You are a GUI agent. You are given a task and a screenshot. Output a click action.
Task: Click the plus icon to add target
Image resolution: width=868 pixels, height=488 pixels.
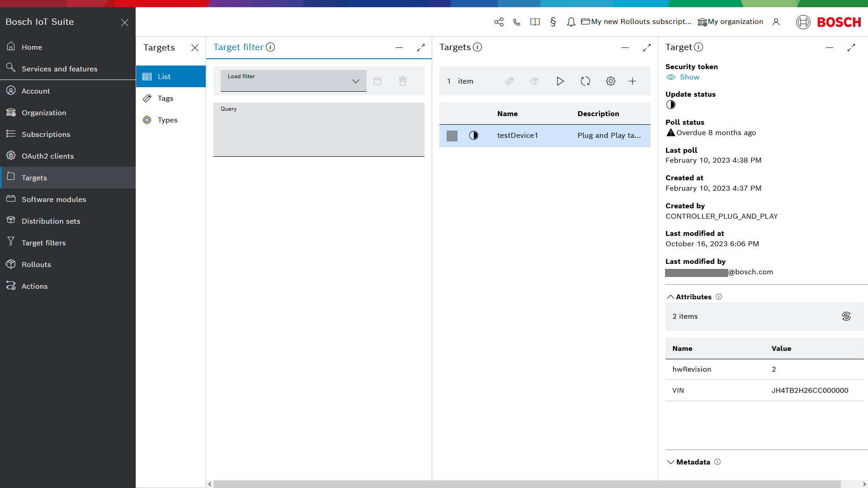click(x=632, y=81)
